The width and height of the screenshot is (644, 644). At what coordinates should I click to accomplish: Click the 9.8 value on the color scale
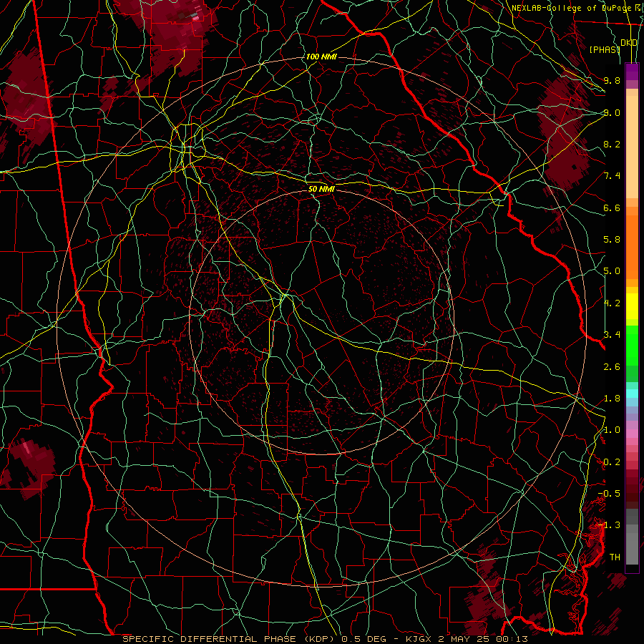pyautogui.click(x=612, y=80)
